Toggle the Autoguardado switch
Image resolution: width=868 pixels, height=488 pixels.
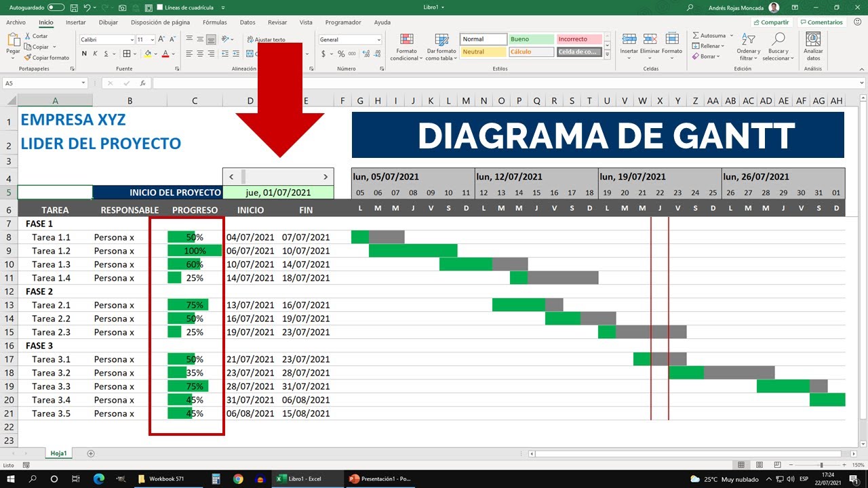point(56,7)
